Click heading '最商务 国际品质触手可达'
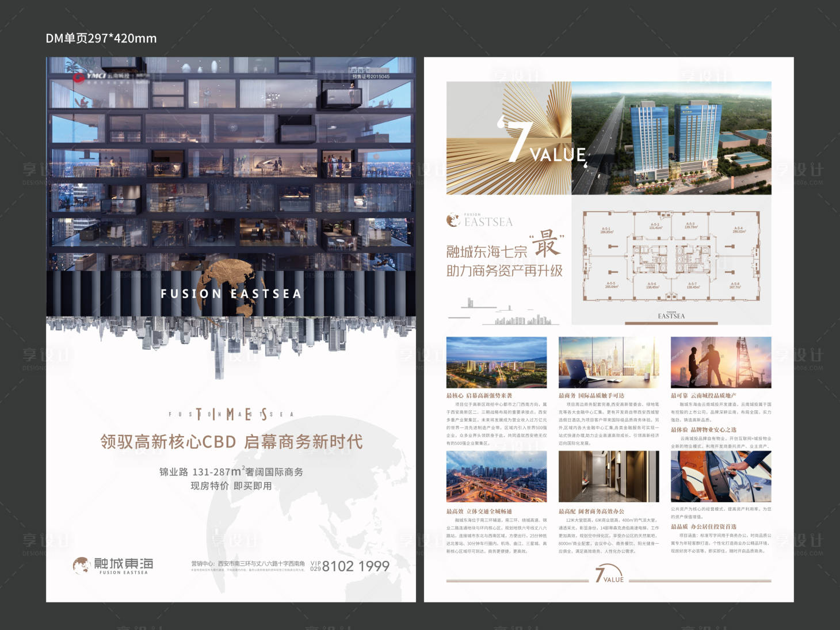The height and width of the screenshot is (630, 840). point(591,396)
